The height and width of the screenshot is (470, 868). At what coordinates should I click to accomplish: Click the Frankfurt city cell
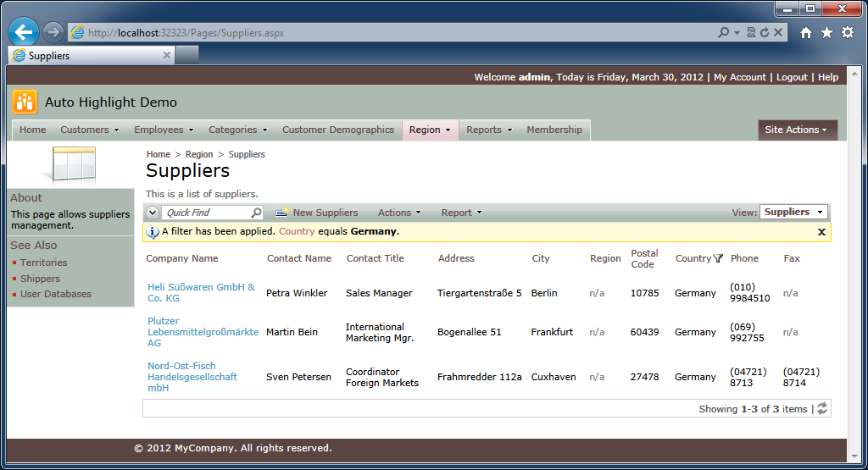(x=552, y=332)
